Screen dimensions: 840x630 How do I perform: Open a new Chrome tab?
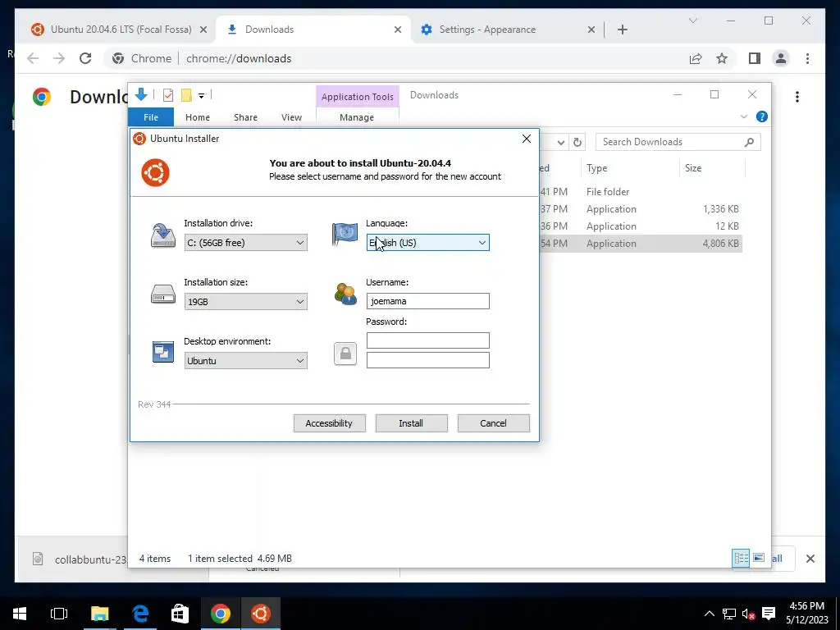622,30
